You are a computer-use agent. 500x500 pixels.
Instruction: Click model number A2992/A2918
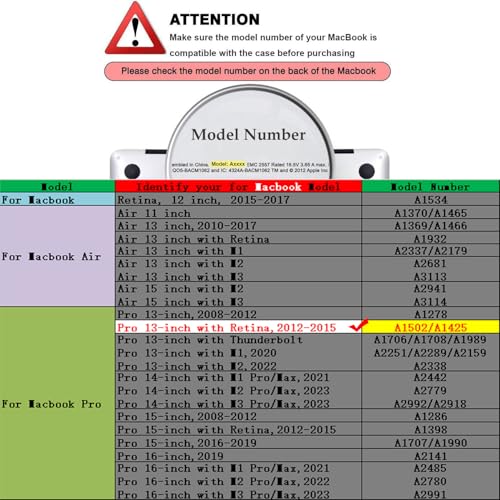coord(430,404)
